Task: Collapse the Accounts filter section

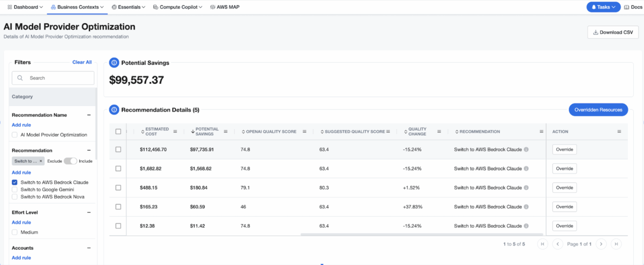Action: [89, 248]
